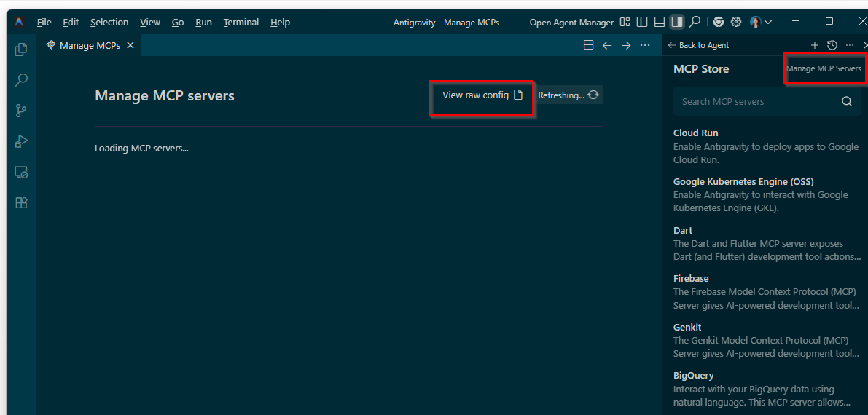Click the MCP search magnifier icon
This screenshot has width=868, height=415.
tap(846, 101)
